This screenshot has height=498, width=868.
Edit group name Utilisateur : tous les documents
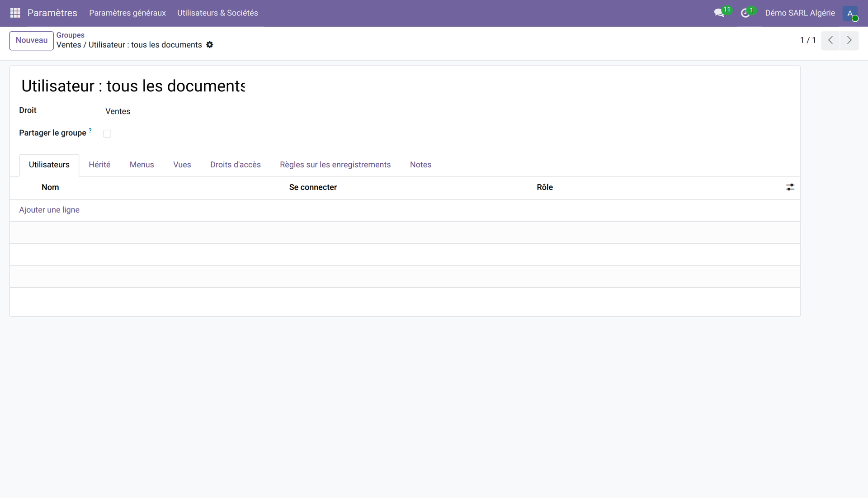tap(133, 86)
